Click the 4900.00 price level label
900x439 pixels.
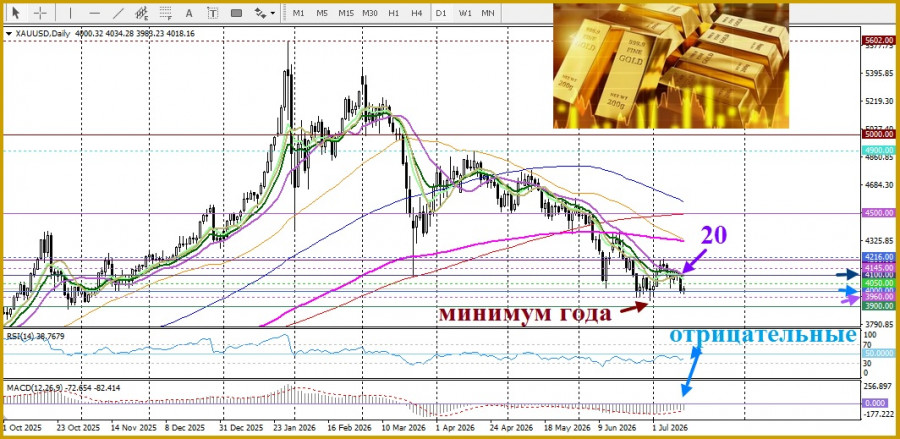[x=879, y=150]
